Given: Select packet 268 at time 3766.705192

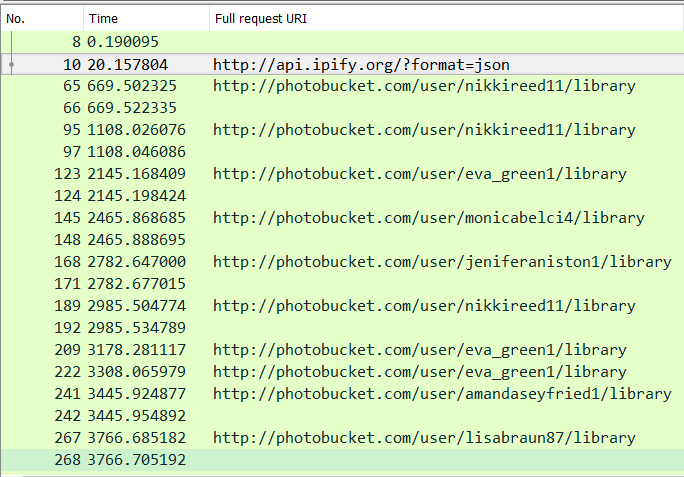Looking at the screenshot, I should coord(342,460).
